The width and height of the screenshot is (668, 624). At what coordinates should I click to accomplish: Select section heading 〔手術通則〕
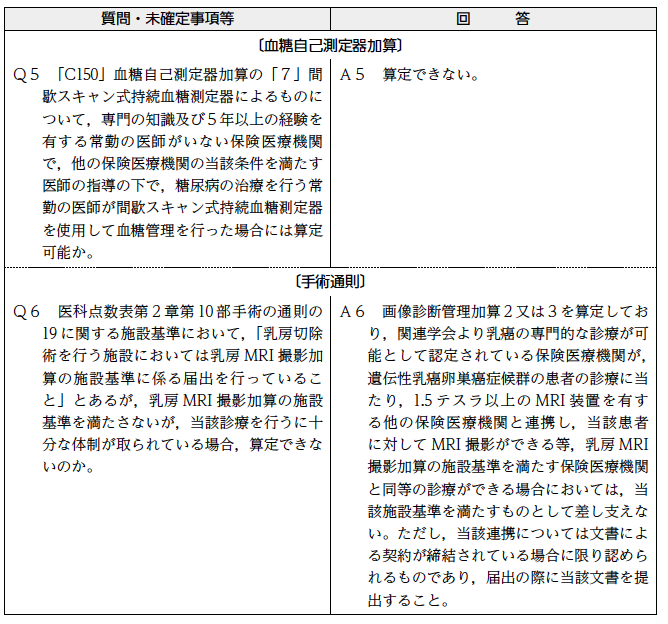(330, 282)
